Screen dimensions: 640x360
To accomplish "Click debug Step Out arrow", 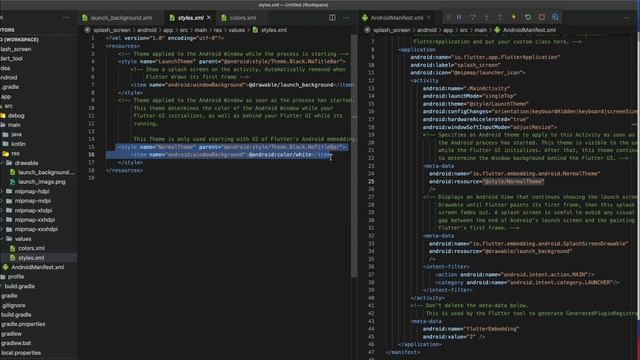I will (x=500, y=17).
